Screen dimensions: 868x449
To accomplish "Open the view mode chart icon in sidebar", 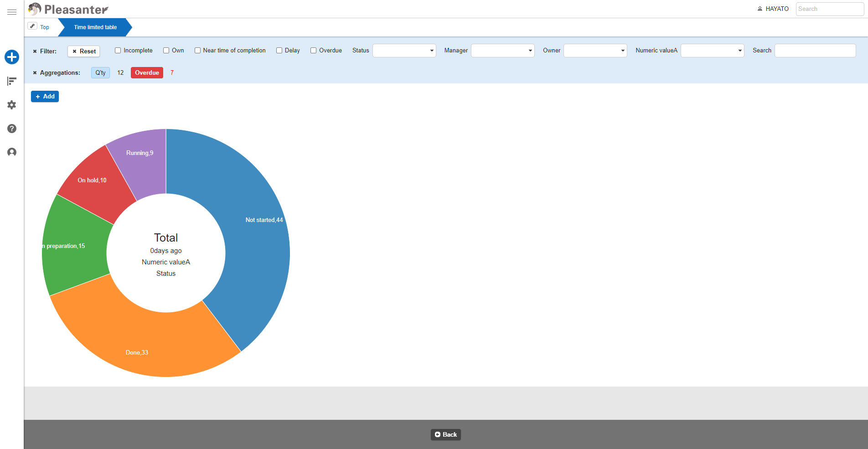I will point(12,81).
